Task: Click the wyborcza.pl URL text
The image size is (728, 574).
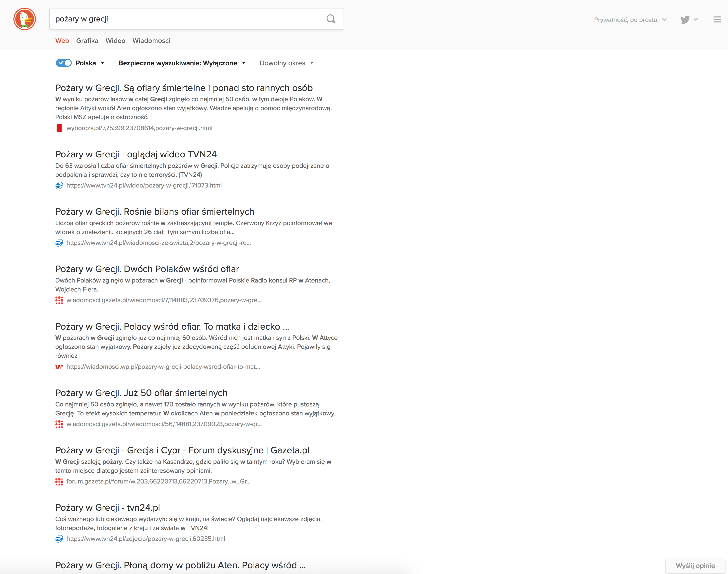Action: point(139,128)
